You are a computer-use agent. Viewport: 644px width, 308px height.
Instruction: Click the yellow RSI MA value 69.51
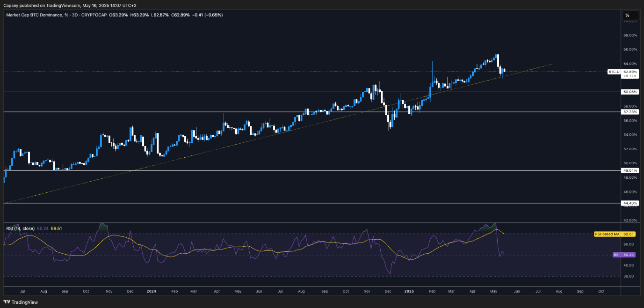coord(57,228)
